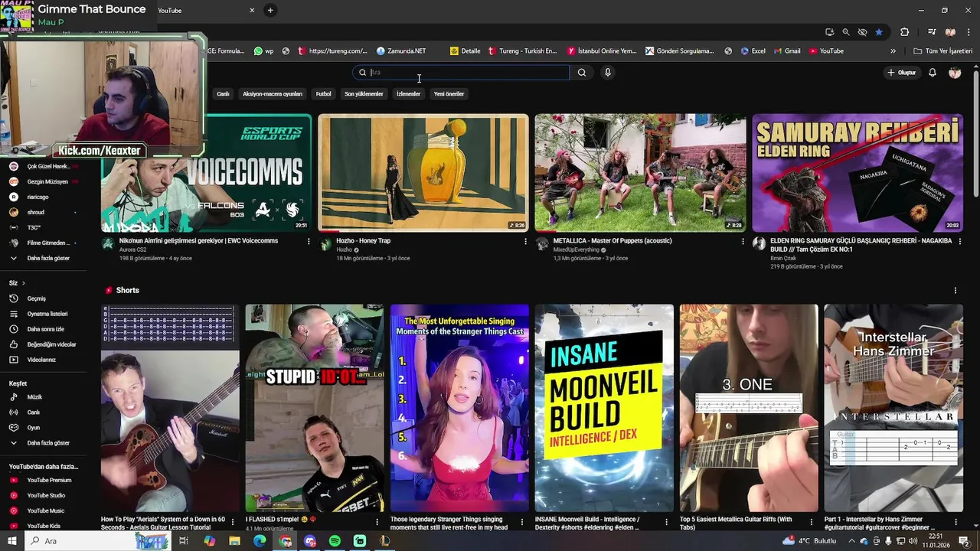Viewport: 980px width, 551px height.
Task: Click the magnifier search button beside the search box
Action: pos(582,73)
